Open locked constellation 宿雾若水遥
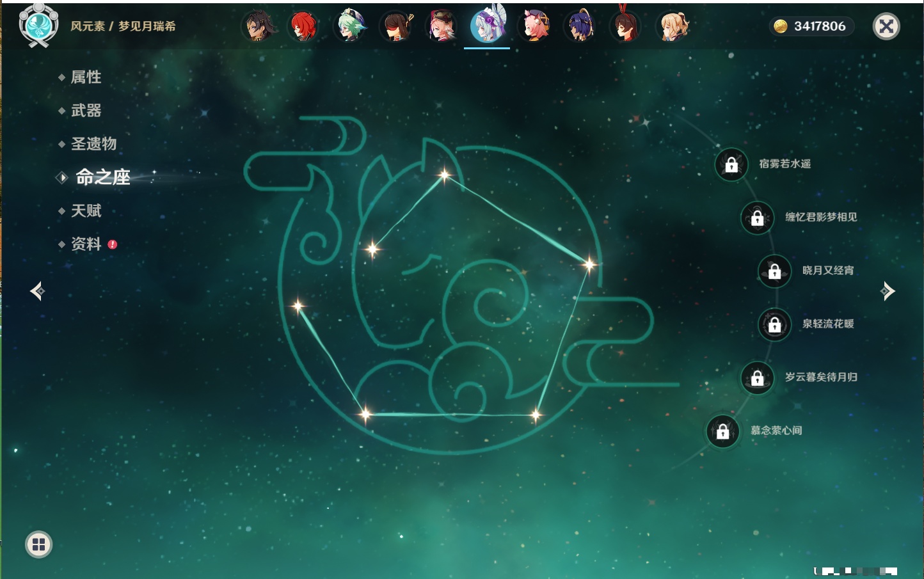This screenshot has height=579, width=924. pos(731,164)
